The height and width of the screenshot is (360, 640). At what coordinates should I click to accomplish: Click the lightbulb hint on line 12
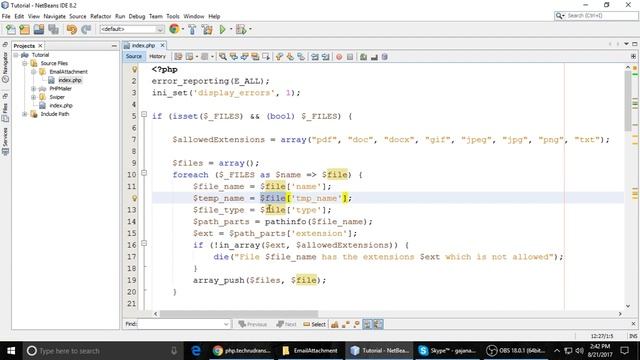point(134,198)
